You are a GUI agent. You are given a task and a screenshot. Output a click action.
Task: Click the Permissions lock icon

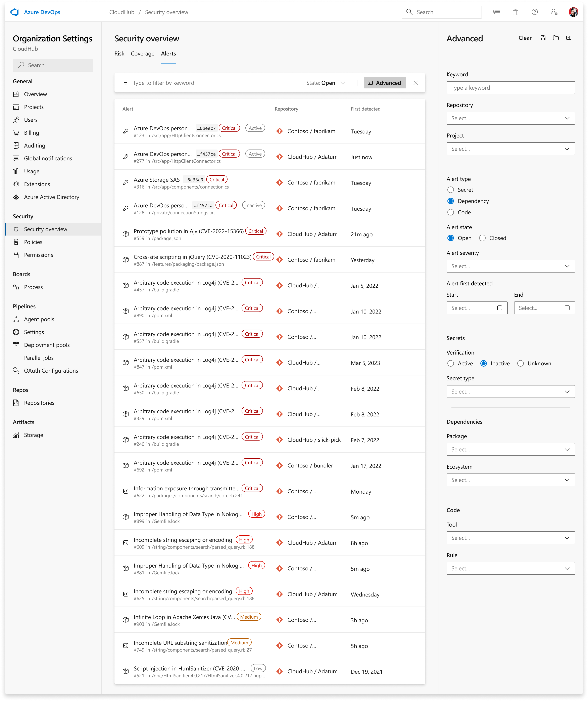(x=16, y=255)
